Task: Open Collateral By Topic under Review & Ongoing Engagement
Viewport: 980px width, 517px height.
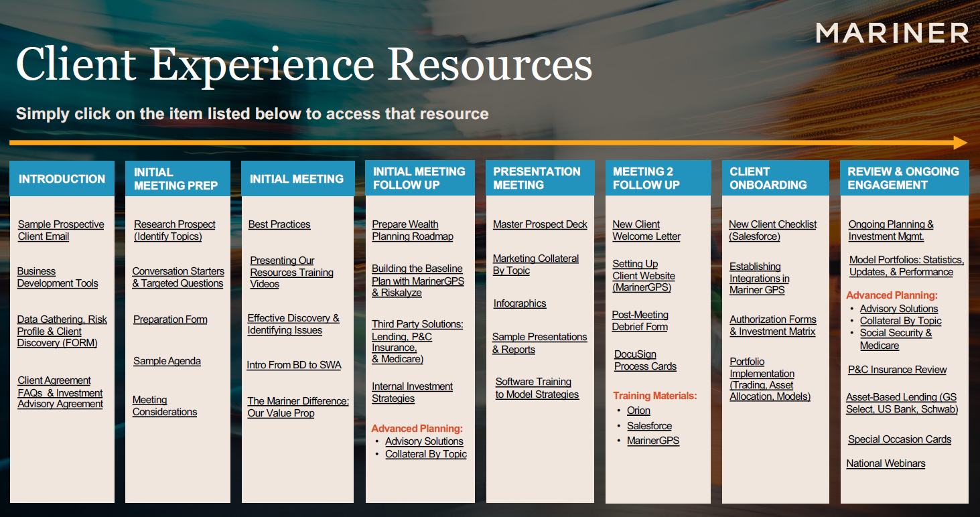Action: [901, 321]
